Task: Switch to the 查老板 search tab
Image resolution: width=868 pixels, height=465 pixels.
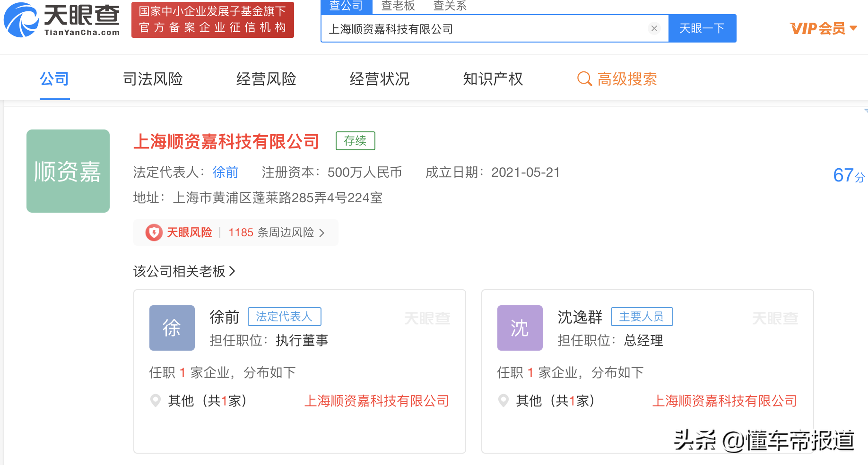Action: [398, 6]
